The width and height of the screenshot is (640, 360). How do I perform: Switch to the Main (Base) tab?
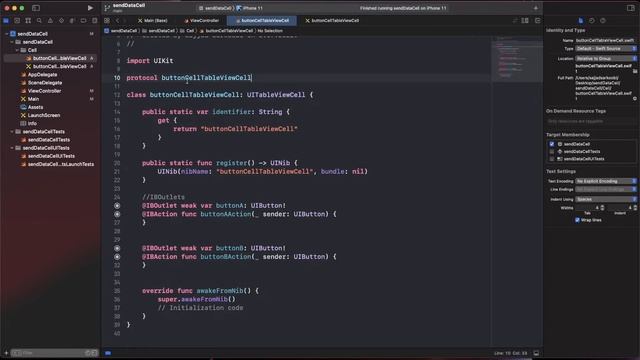[153, 20]
